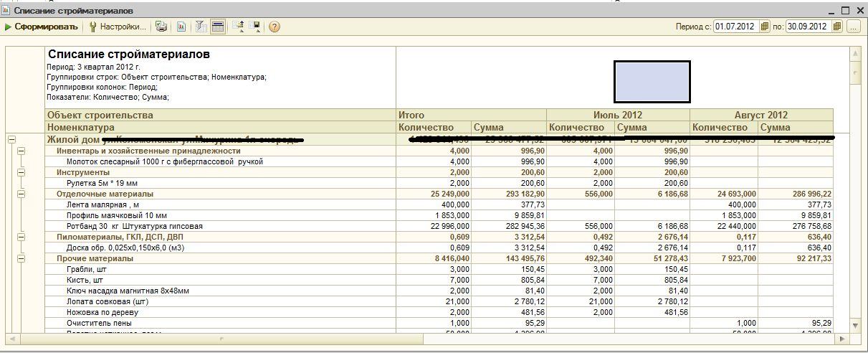The height and width of the screenshot is (353, 868).
Task: Toggle the filter funnel toolbar icon
Action: [201, 27]
